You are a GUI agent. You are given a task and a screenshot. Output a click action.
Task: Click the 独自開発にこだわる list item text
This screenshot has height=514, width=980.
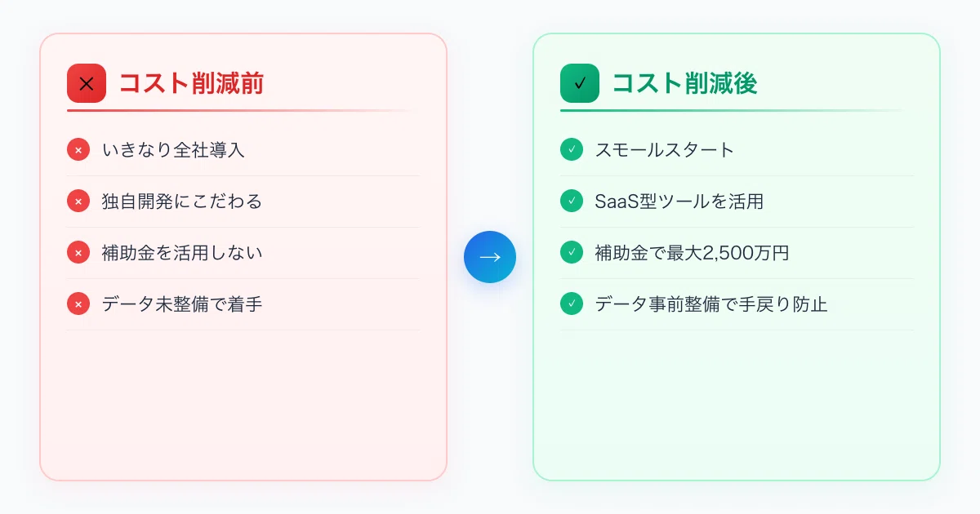coord(182,202)
